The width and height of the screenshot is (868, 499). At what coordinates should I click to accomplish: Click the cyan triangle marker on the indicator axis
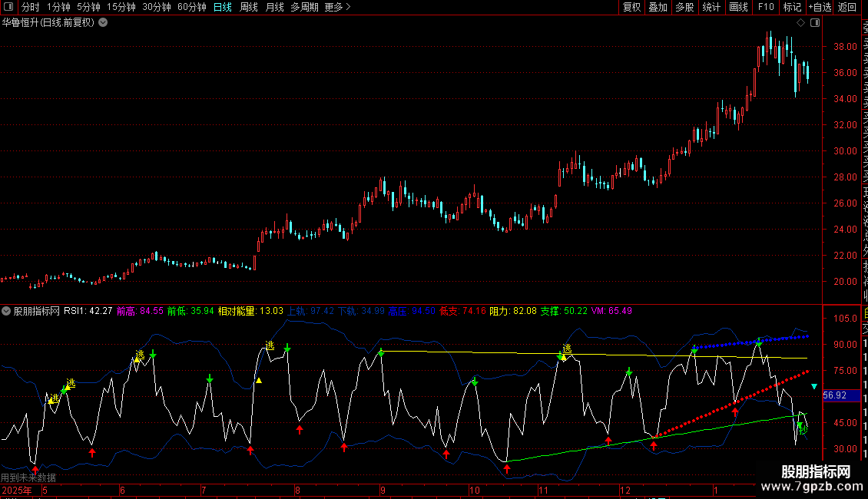tap(815, 376)
